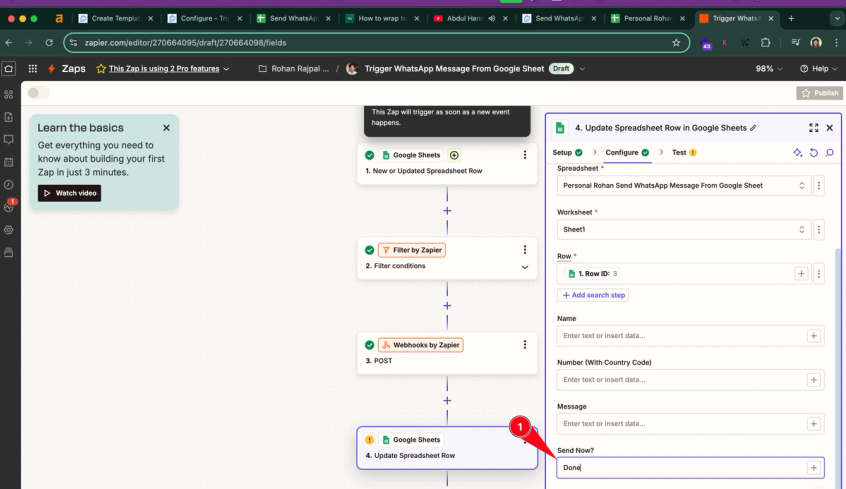Insert data via plus in Message field
846x489 pixels.
[814, 424]
